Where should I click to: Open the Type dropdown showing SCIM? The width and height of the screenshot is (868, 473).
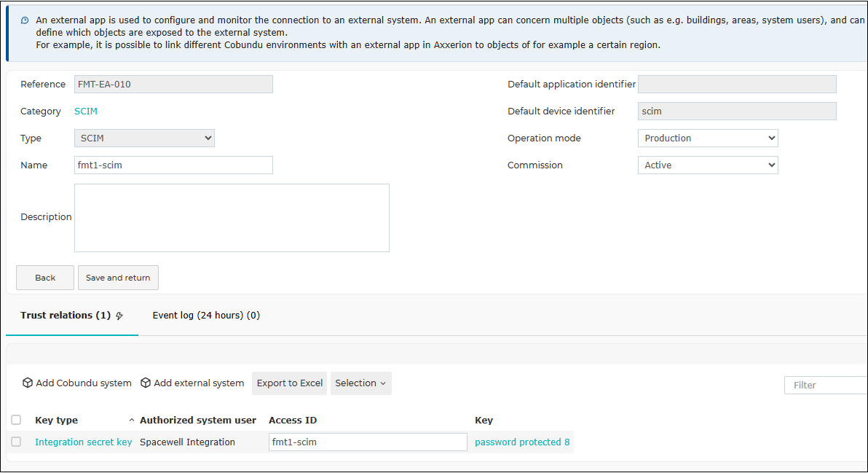point(144,138)
